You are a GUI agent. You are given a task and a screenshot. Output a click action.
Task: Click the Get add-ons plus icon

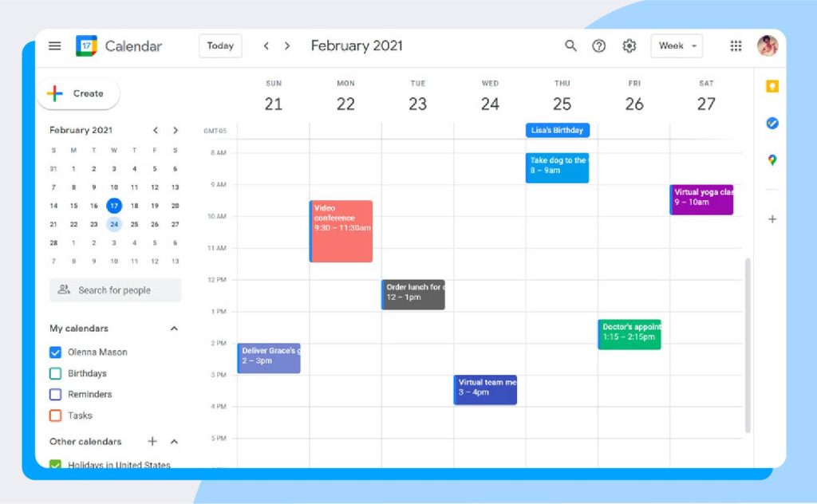click(x=771, y=219)
